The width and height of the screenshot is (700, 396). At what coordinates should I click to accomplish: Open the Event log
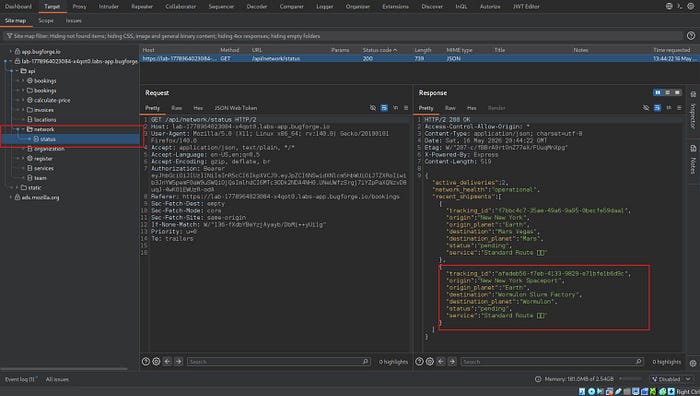coord(20,379)
